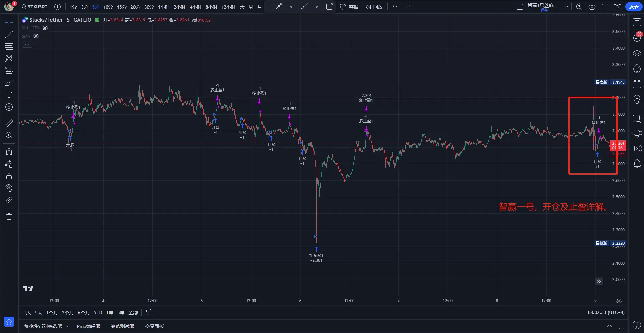Image resolution: width=644 pixels, height=333 pixels.
Task: Toggle stay in drawing mode
Action: 9,164
